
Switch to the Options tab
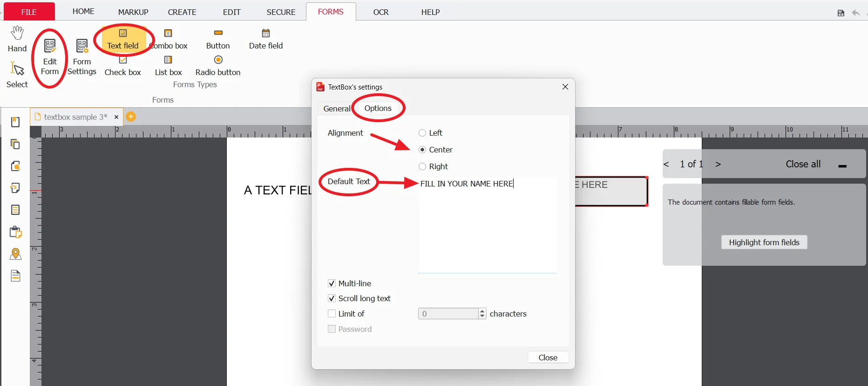pos(378,108)
